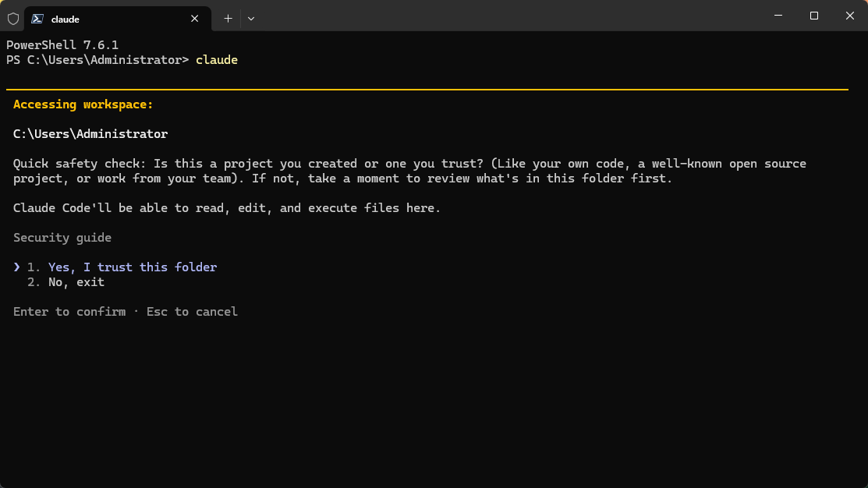The width and height of the screenshot is (868, 488).
Task: Click the yellow divider line below the prompt
Action: 429,89
